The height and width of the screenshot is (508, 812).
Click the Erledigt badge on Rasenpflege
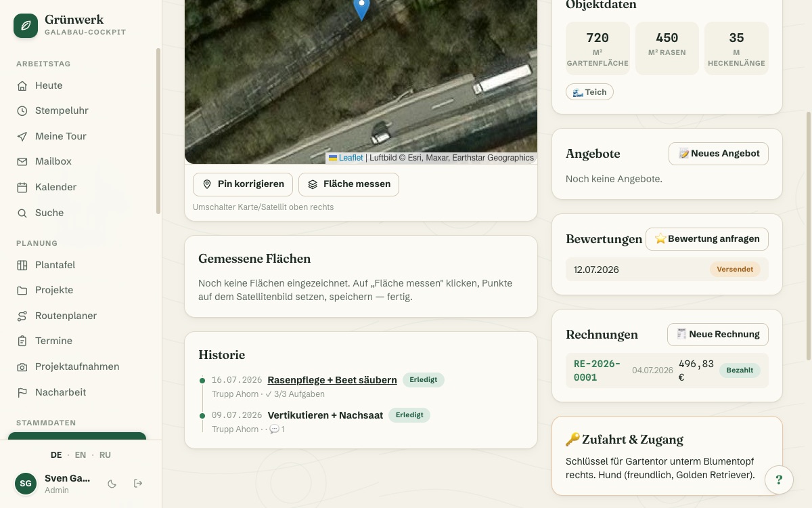pos(424,380)
